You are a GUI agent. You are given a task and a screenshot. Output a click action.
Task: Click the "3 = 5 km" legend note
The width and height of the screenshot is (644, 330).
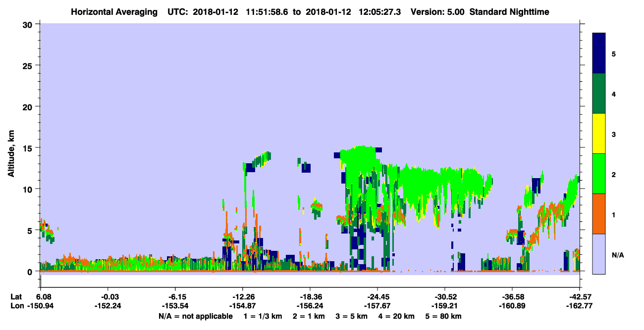click(352, 316)
